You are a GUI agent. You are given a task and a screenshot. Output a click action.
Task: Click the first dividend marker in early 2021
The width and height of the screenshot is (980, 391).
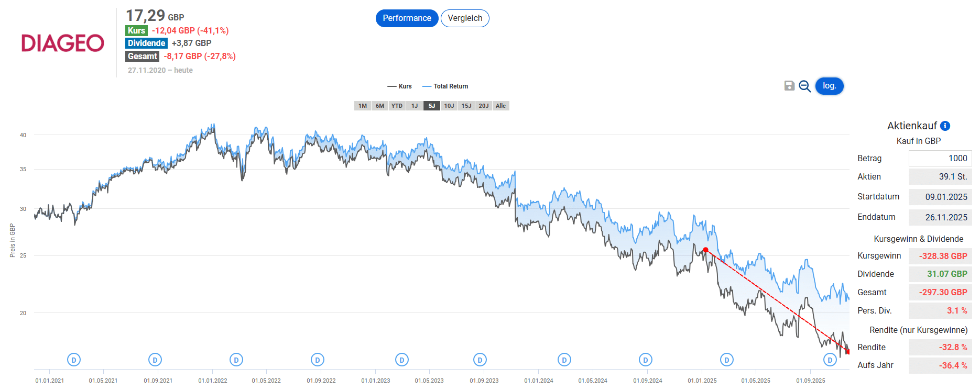coord(74,360)
